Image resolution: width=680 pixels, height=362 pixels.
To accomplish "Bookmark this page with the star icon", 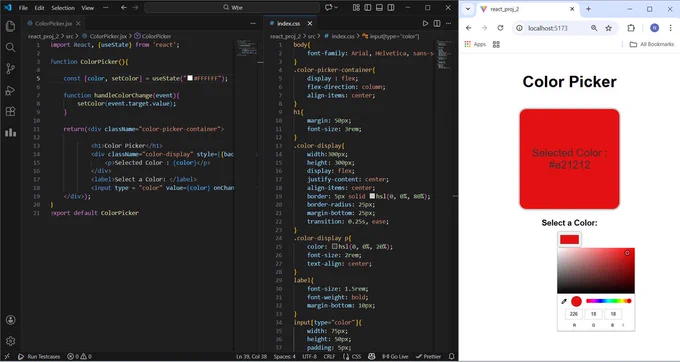I will [x=608, y=28].
